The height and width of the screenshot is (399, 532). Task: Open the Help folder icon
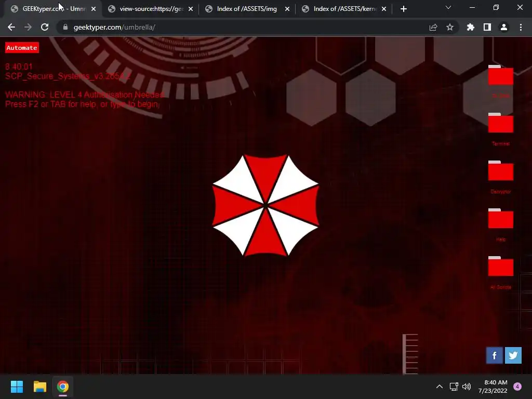(x=500, y=219)
